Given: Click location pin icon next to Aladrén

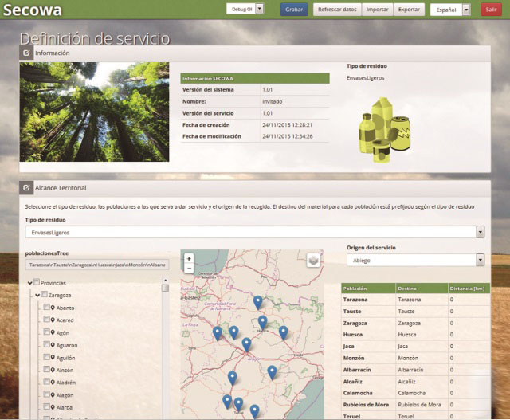Looking at the screenshot, I should click(x=53, y=383).
